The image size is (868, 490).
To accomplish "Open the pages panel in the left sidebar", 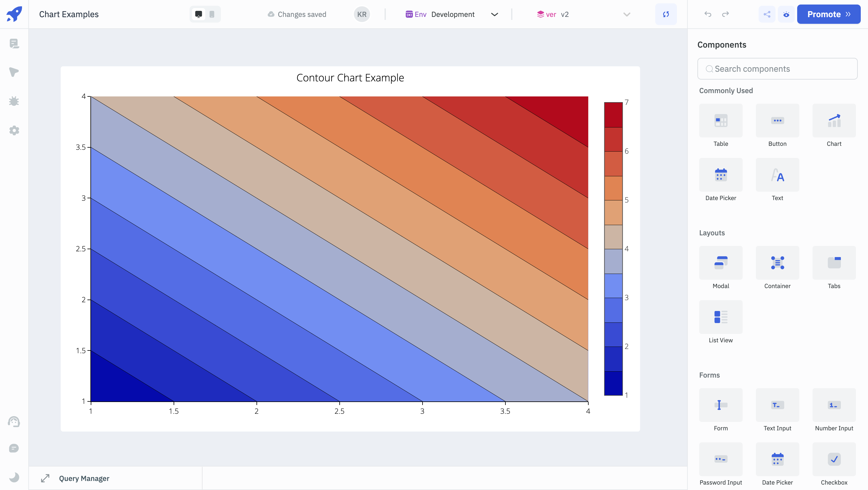I will [x=14, y=43].
